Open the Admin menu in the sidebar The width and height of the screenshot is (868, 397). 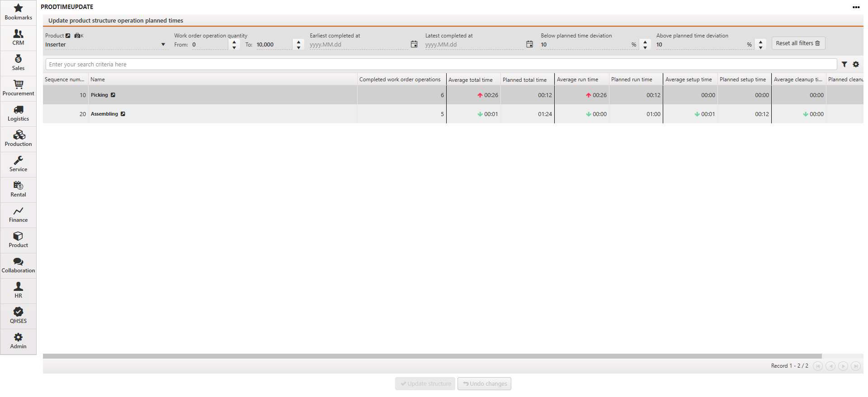pos(18,341)
